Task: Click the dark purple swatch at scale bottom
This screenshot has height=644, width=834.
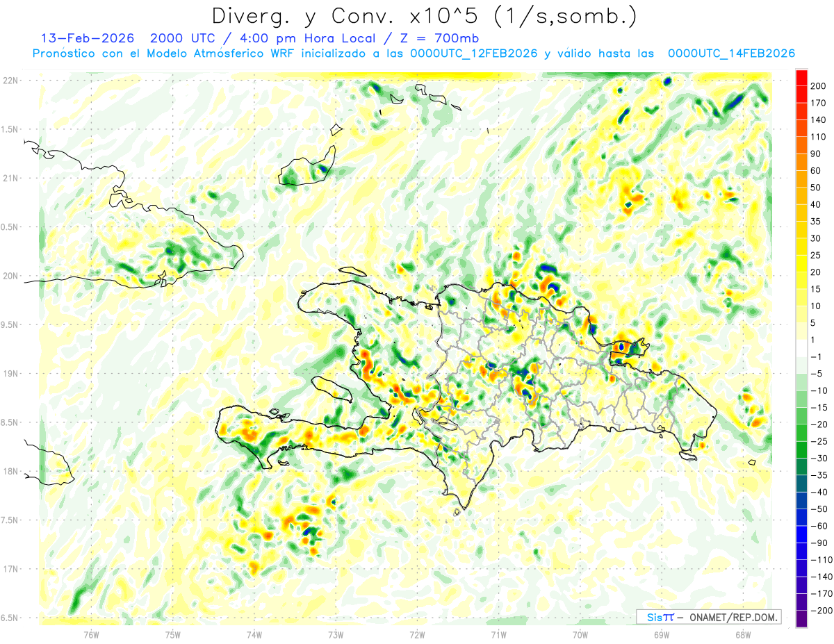Action: [801, 618]
